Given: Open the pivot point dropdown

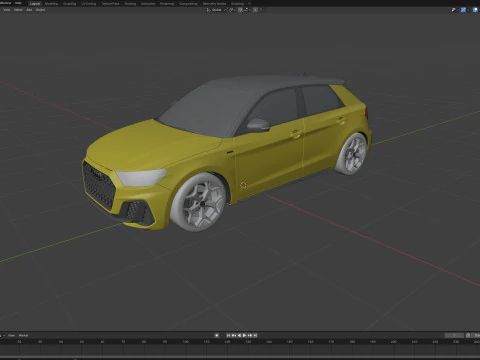Looking at the screenshot, I should click(232, 10).
